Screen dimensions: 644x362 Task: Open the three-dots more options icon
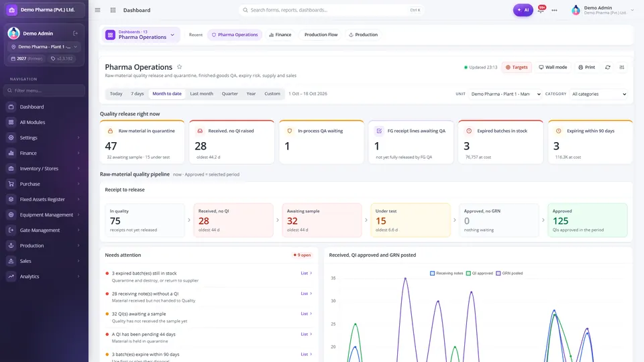coord(555,10)
